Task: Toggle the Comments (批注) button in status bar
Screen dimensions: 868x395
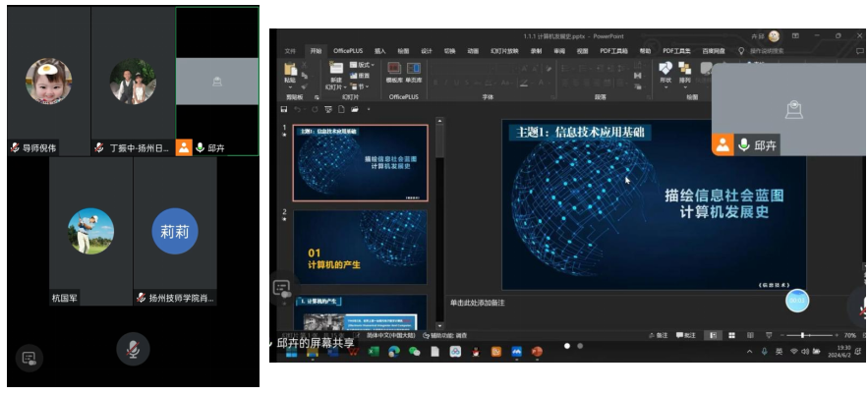Action: click(685, 335)
